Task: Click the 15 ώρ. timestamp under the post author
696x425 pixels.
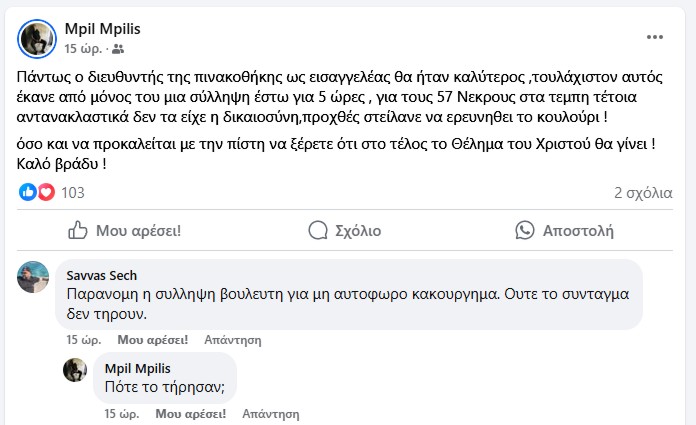Action: [83, 48]
